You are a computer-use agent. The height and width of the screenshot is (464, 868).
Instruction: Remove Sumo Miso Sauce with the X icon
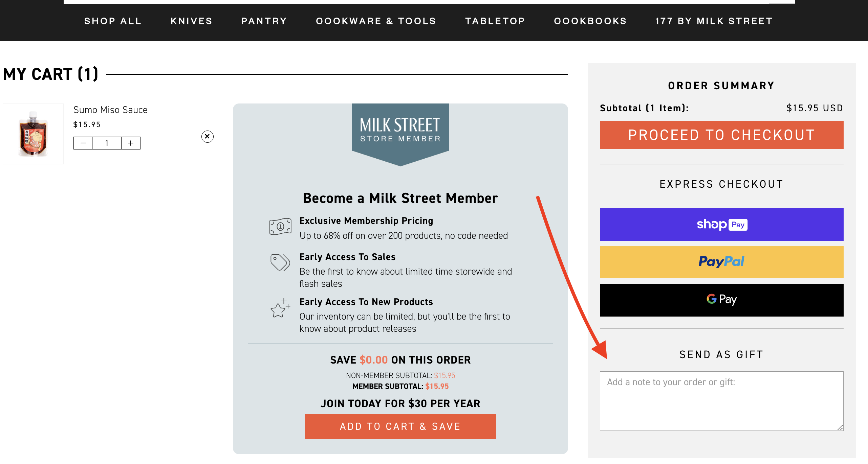tap(207, 137)
